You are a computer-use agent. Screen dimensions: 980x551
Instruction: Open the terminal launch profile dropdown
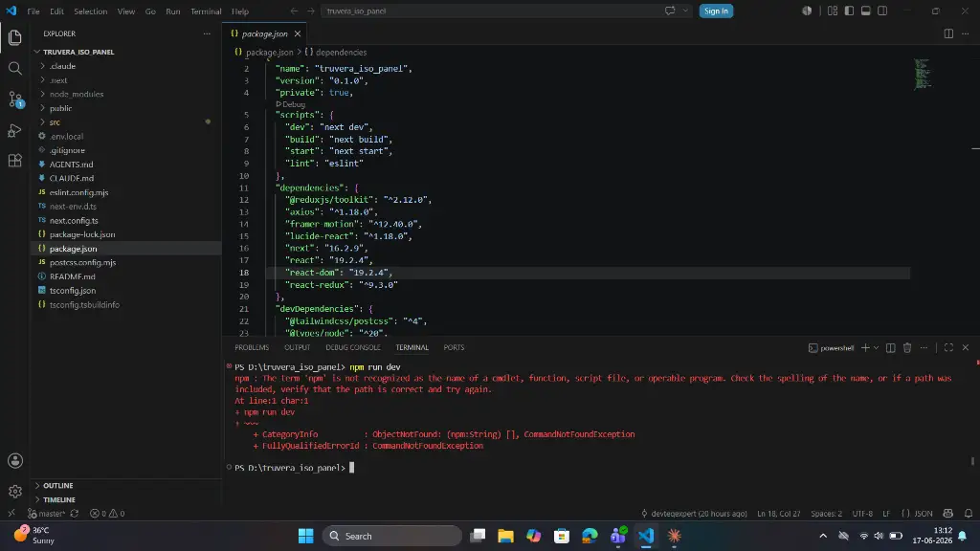(x=876, y=347)
